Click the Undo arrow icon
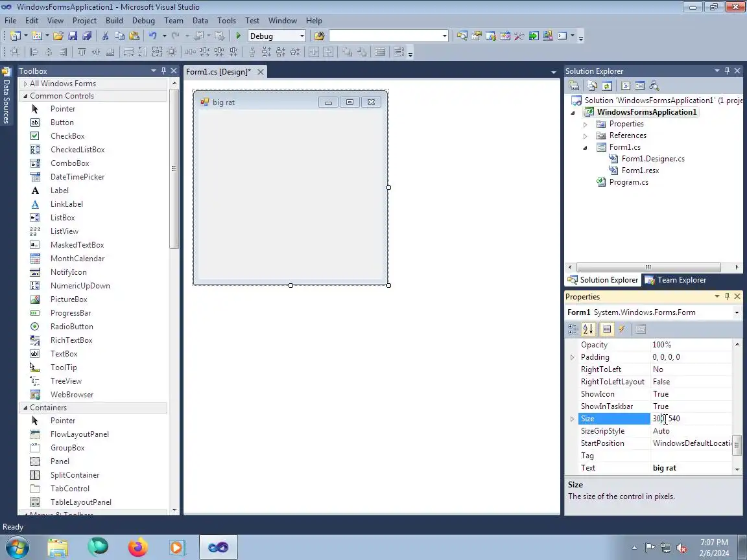 [152, 36]
